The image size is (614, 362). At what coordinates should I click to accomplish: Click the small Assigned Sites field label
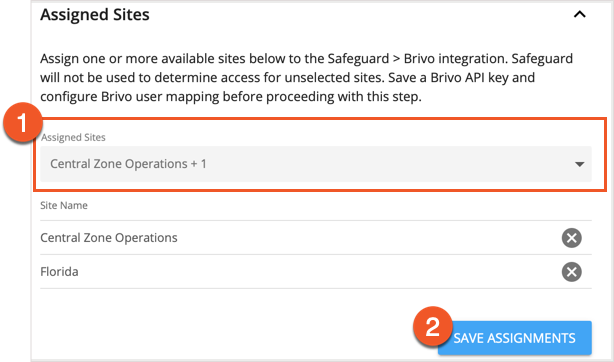pyautogui.click(x=73, y=138)
